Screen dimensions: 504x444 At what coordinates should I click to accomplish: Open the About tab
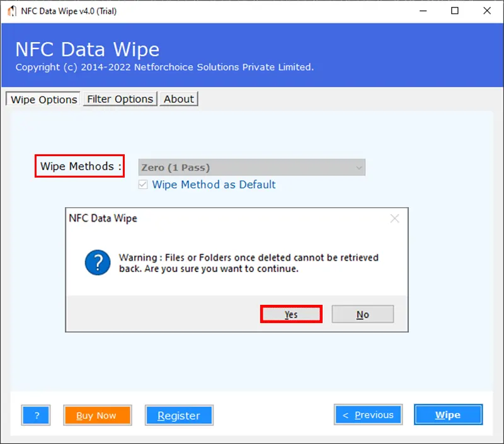click(x=179, y=99)
